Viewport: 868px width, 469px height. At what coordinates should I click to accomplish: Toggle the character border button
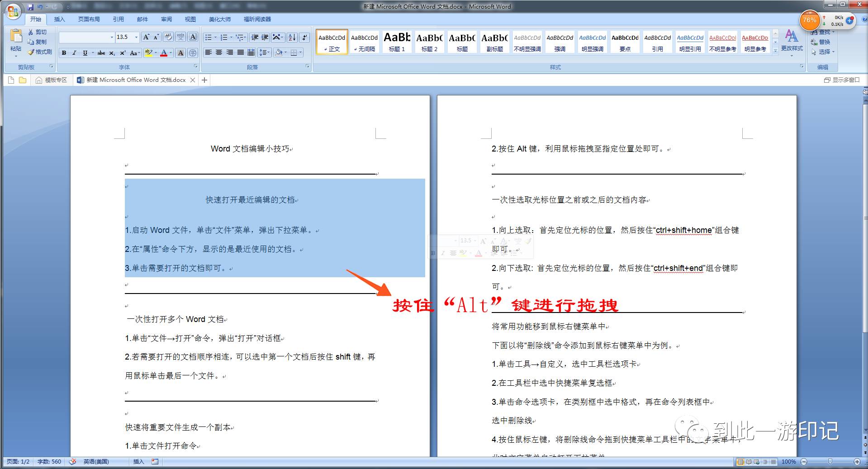point(193,37)
